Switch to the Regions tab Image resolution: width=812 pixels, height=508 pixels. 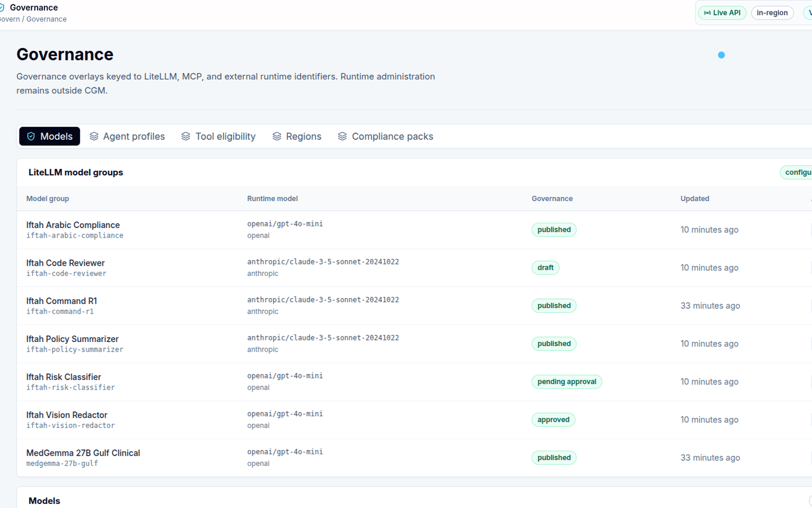tap(297, 136)
